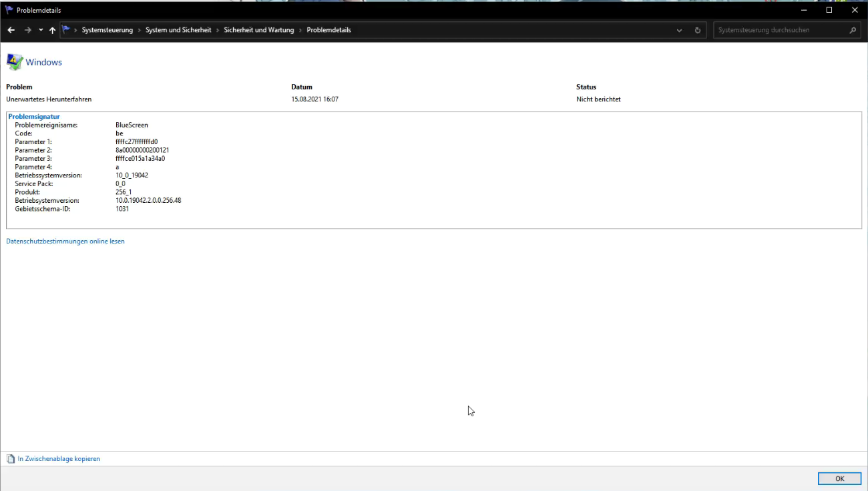Select status Nicht berichtet
Screen dimensions: 868x491
598,99
